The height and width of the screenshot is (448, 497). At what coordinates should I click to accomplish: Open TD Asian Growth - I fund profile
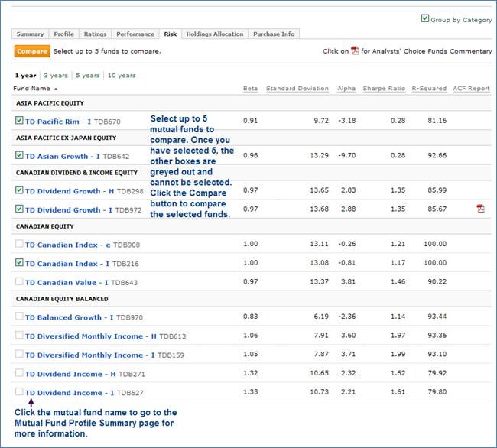click(x=63, y=157)
